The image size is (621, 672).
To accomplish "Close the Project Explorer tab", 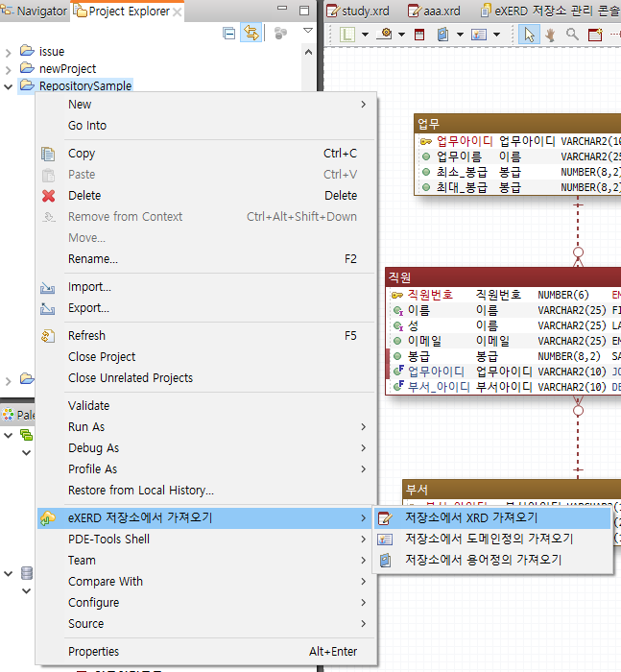I will coord(177,12).
